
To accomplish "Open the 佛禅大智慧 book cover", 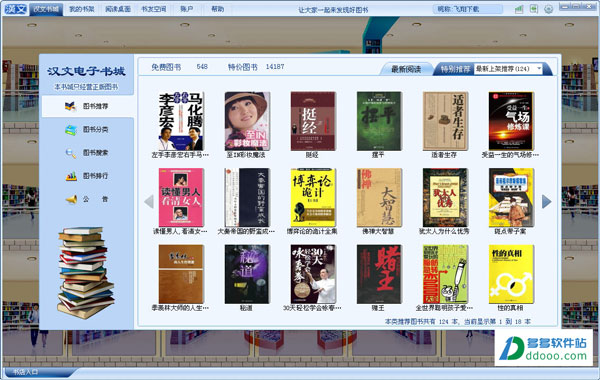I will 379,197.
